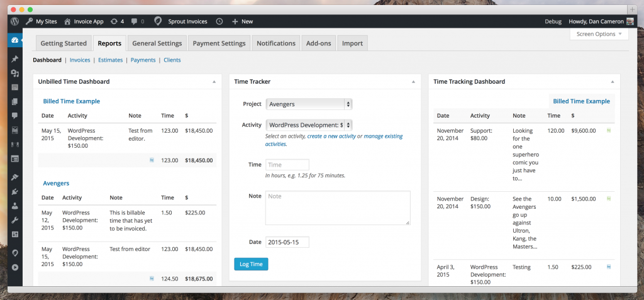Click into the Note textarea
Viewport: 644px width, 300px height.
point(338,208)
